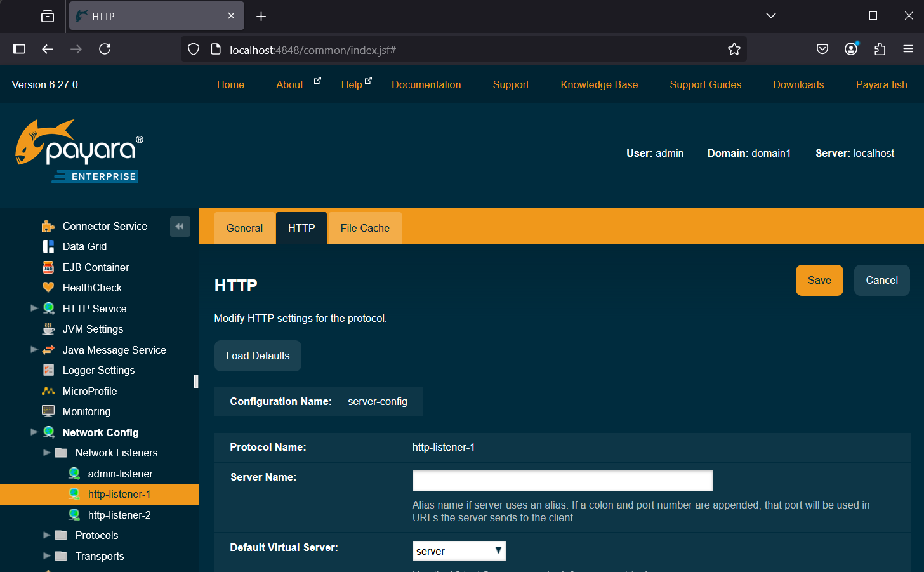The height and width of the screenshot is (572, 924).
Task: Click the http-listener-2 globe icon
Action: click(74, 515)
